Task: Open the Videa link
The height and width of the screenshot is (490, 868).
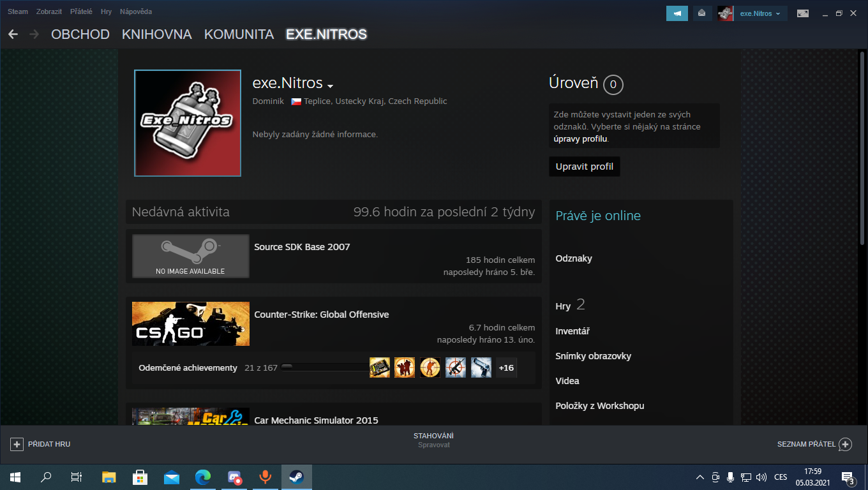Action: (x=567, y=381)
